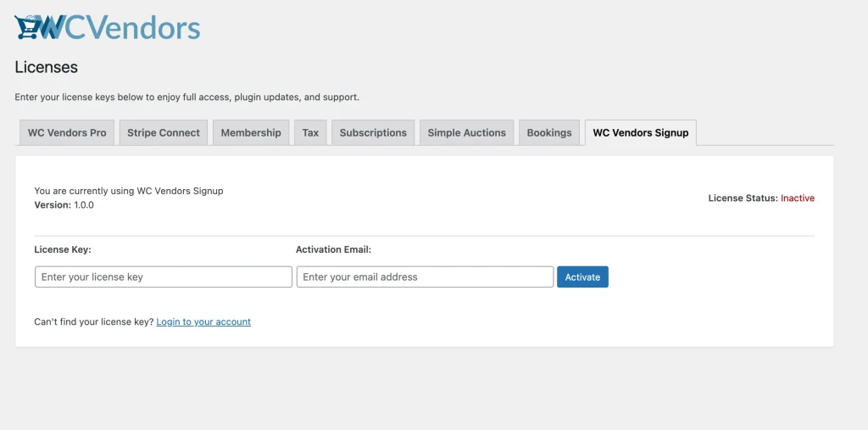Click the red Inactive license status text
Viewport: 868px width, 430px height.
click(797, 198)
